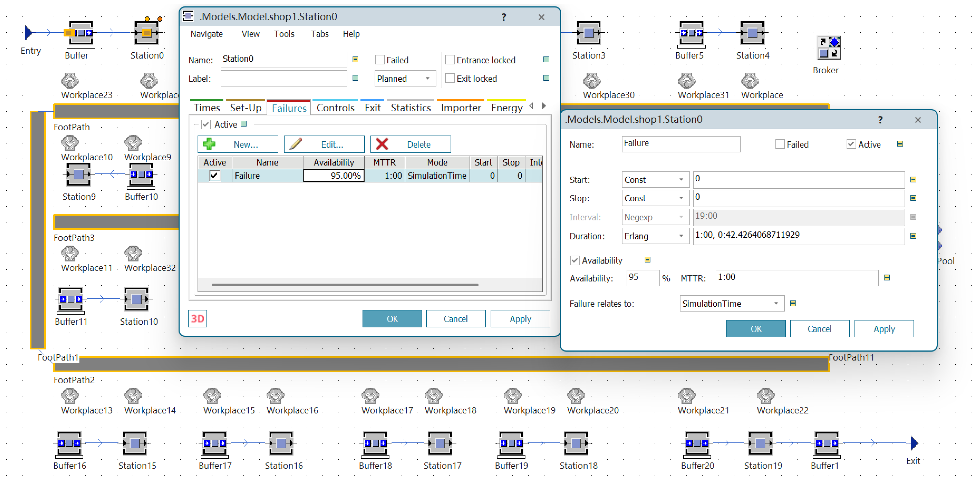Uncheck Availability checkbox in Failure dialog
The image size is (980, 483).
point(574,261)
